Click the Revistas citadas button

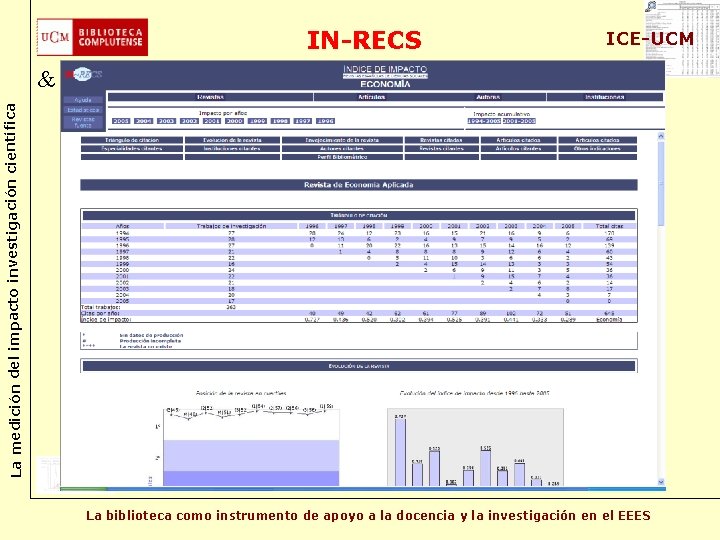[x=441, y=140]
